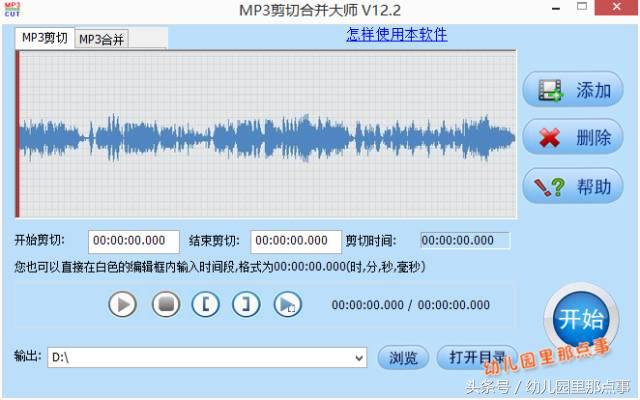
Task: Set cut start with left bracket icon
Action: pos(205,304)
